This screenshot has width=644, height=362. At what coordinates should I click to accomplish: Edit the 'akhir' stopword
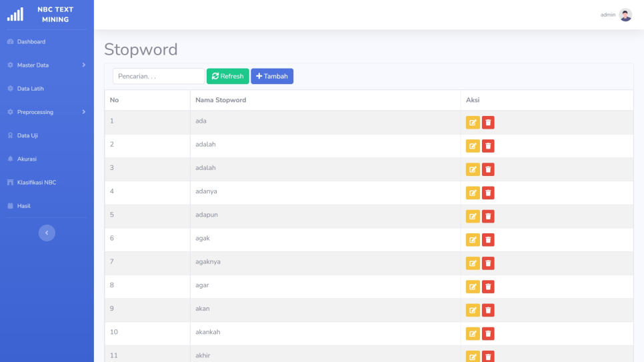pyautogui.click(x=473, y=356)
